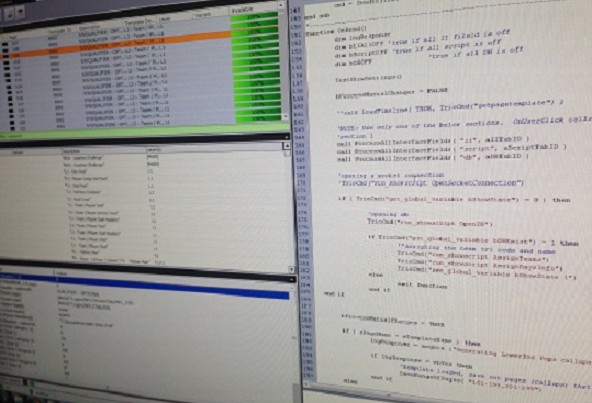Select the blue highlighted row in the bottom properties panel
This screenshot has height=403, width=592.
pos(145,287)
